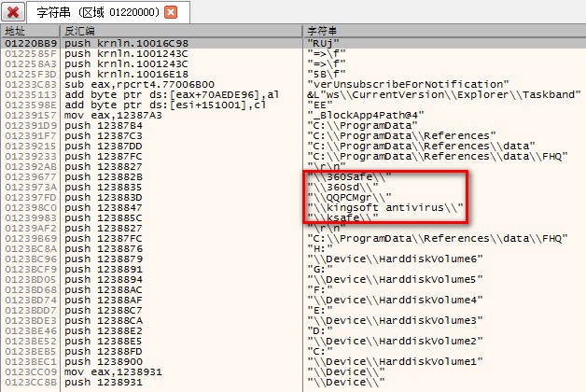This screenshot has width=586, height=392.
Task: Select "C:\\ProgramData\\References" string
Action: click(x=402, y=135)
